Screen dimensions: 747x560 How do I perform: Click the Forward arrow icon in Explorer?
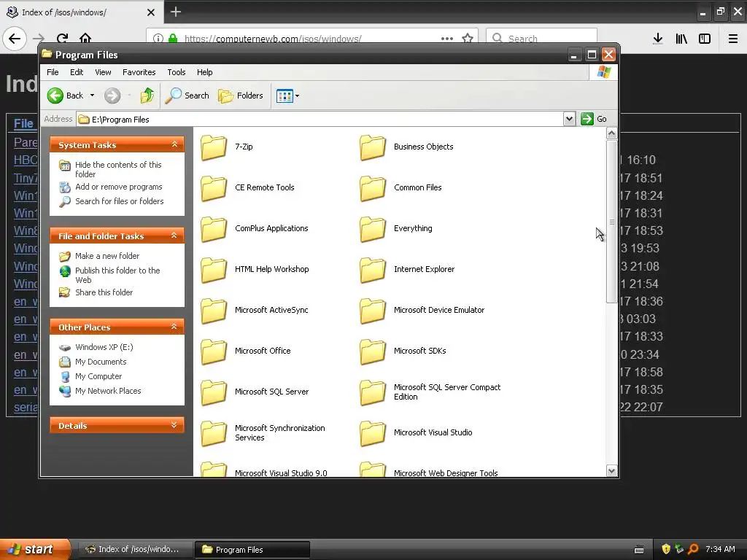[x=112, y=96]
